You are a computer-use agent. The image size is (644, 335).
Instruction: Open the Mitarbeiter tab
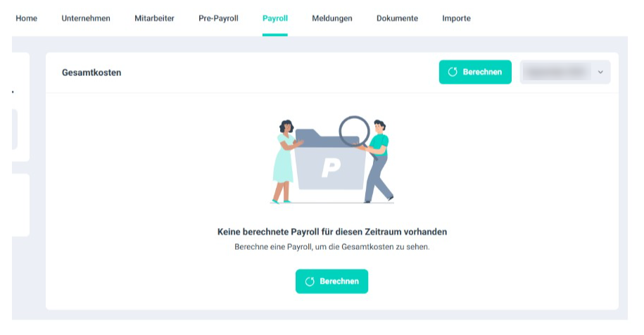[154, 18]
